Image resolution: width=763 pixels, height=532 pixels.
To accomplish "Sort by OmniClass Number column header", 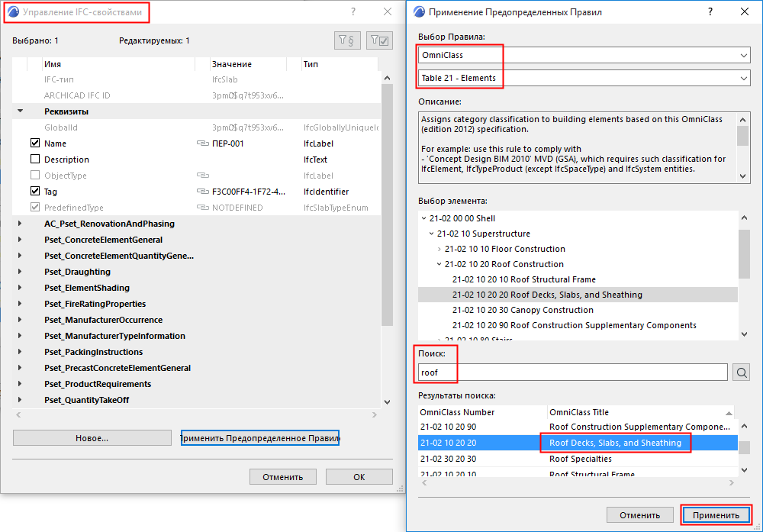I will tap(483, 412).
